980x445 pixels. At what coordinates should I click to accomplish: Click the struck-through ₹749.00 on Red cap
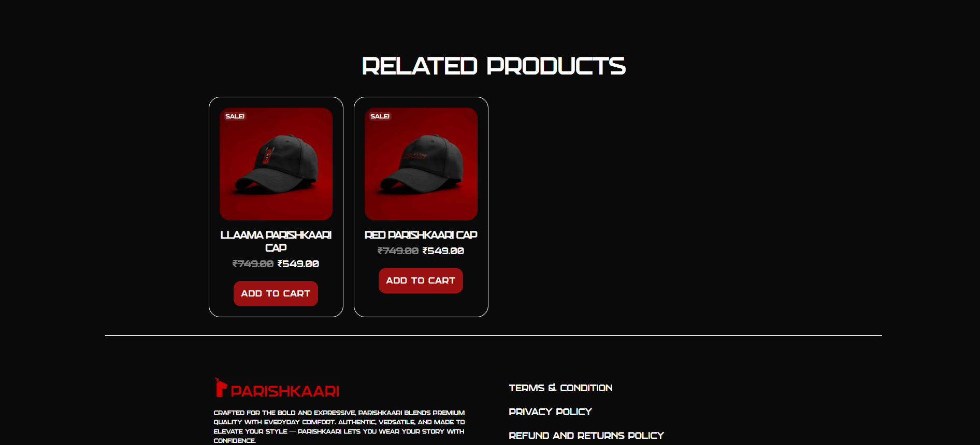[x=398, y=251]
